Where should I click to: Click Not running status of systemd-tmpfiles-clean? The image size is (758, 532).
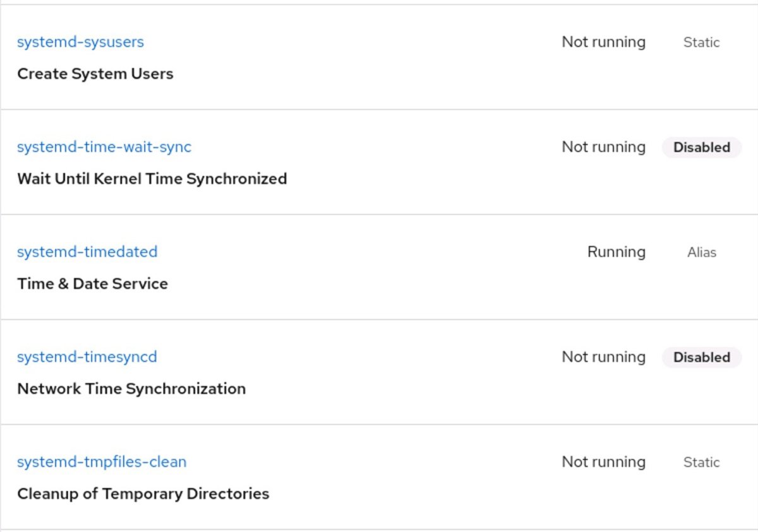[603, 462]
